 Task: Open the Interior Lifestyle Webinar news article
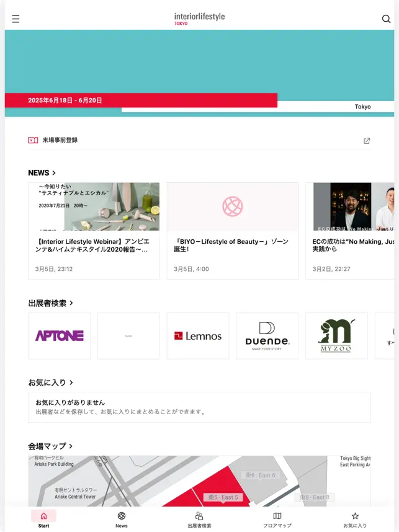tap(94, 231)
